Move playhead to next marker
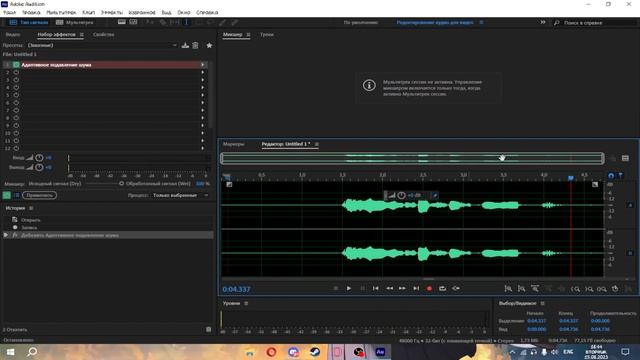This screenshot has height=360, width=640. point(416,289)
